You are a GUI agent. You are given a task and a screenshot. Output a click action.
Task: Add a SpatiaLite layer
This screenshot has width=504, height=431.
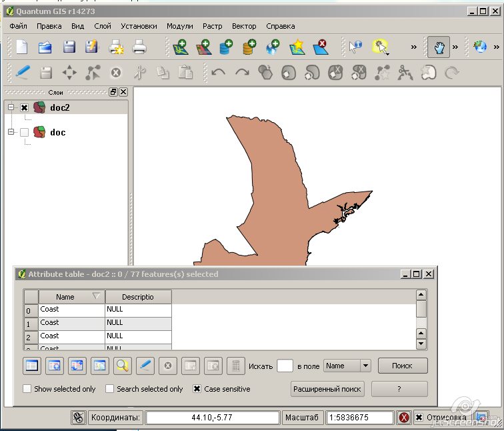pos(250,47)
